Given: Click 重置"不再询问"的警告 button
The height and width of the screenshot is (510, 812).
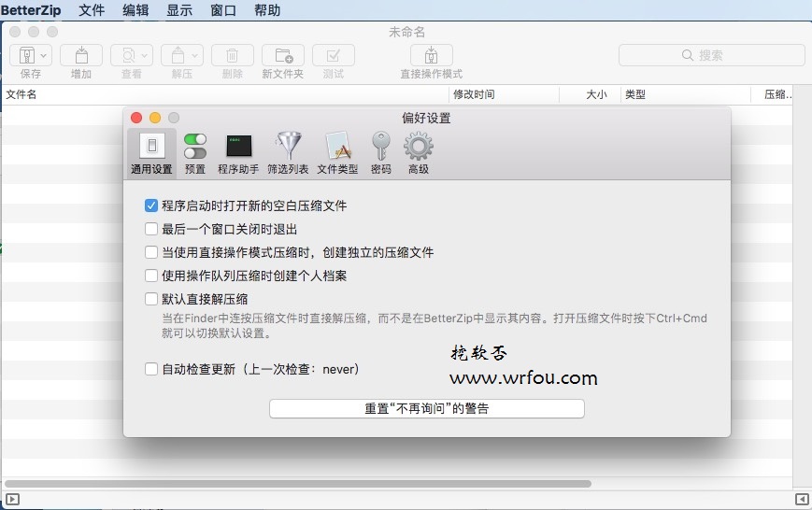Looking at the screenshot, I should 427,408.
